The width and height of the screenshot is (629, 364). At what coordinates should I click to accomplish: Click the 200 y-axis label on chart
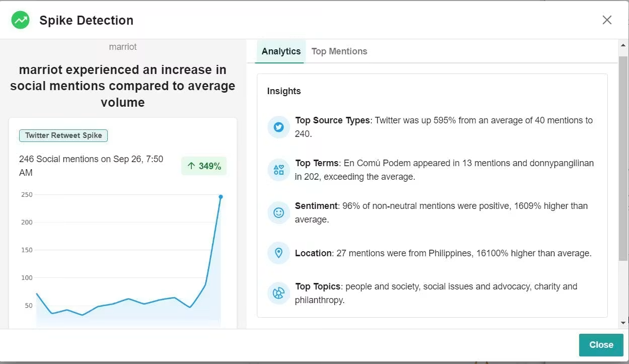click(x=27, y=223)
